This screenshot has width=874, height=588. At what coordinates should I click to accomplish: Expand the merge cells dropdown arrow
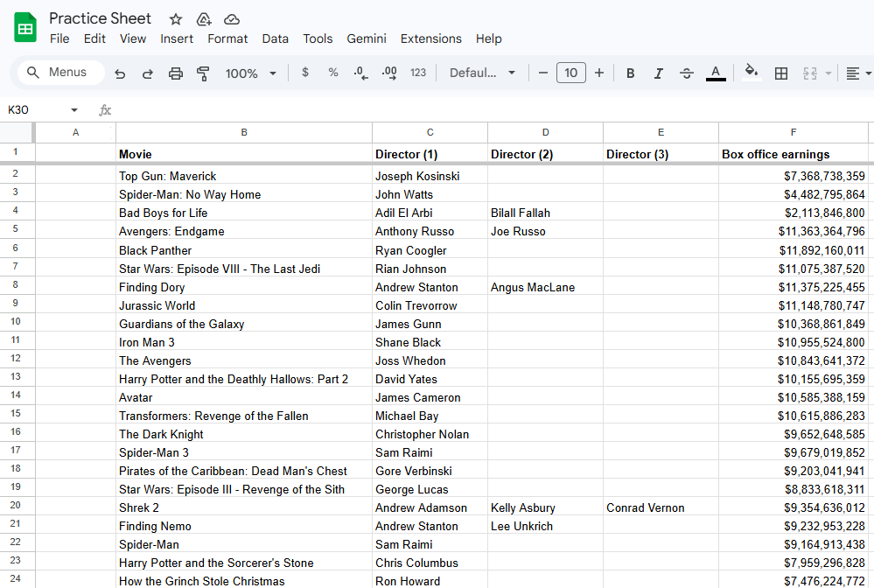829,73
